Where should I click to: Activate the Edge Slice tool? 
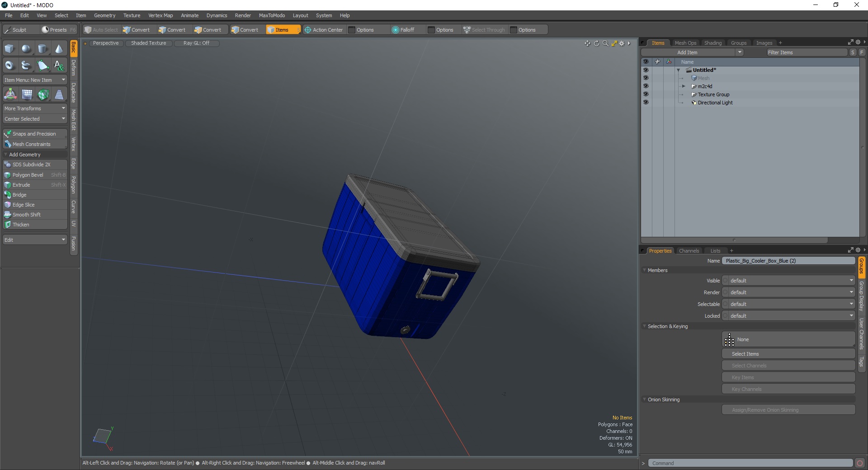[35, 205]
